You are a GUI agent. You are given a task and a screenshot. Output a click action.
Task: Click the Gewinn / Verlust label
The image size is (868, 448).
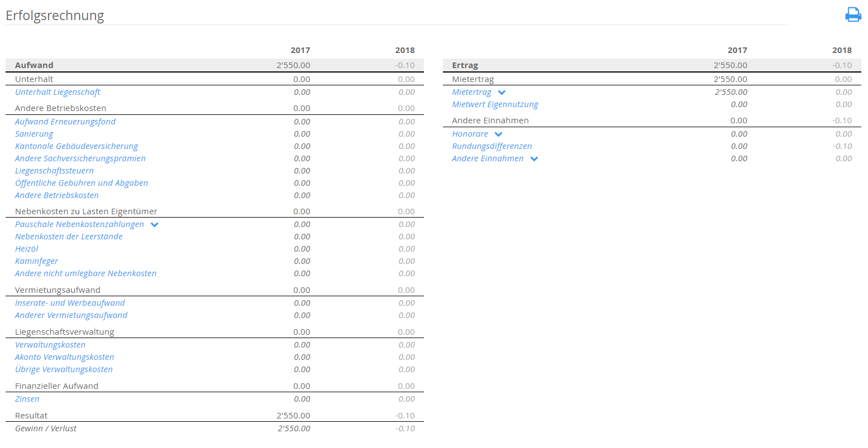point(46,428)
